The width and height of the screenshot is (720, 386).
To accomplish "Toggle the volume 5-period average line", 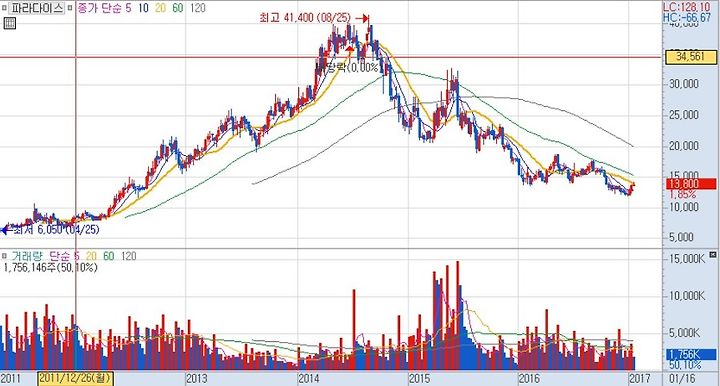I will pyautogui.click(x=76, y=256).
